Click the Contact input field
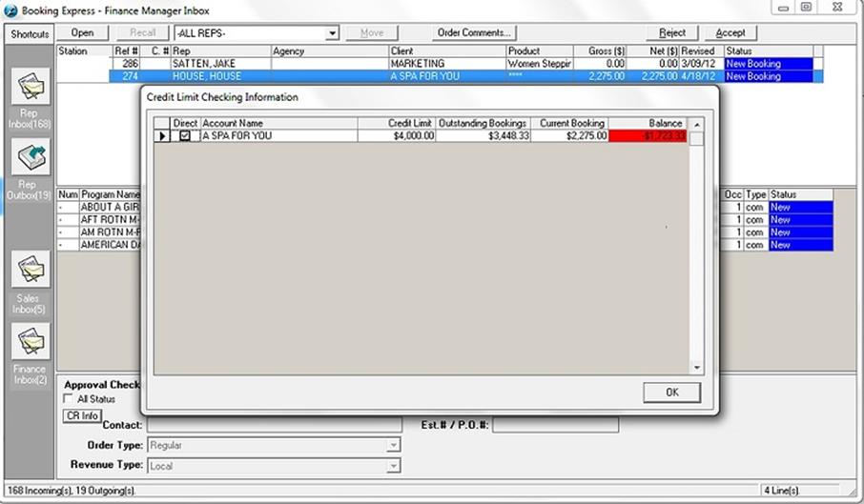Image resolution: width=864 pixels, height=504 pixels. coord(274,425)
